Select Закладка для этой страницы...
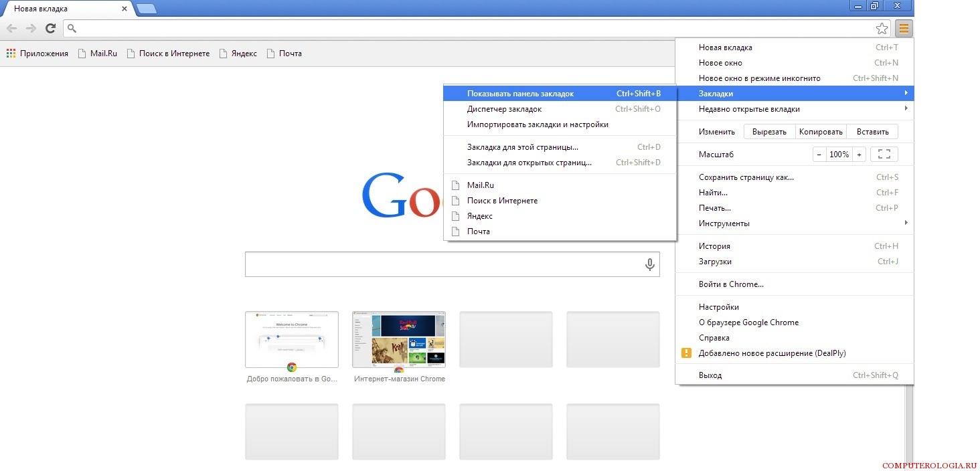 tap(560, 147)
